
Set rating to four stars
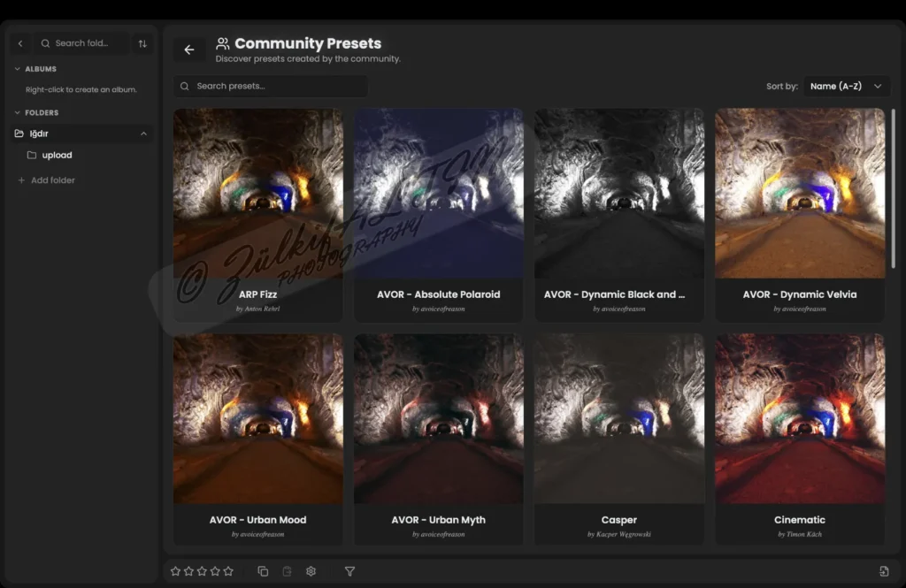point(216,571)
